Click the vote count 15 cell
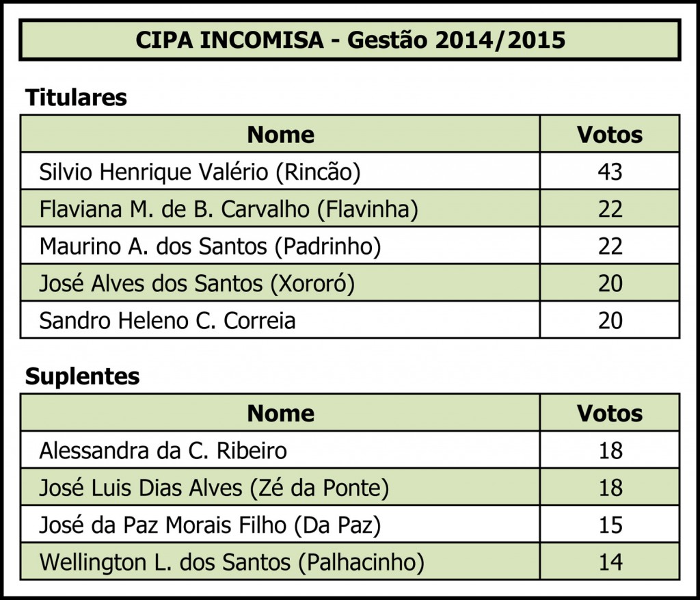This screenshot has height=600, width=700. pos(610,525)
